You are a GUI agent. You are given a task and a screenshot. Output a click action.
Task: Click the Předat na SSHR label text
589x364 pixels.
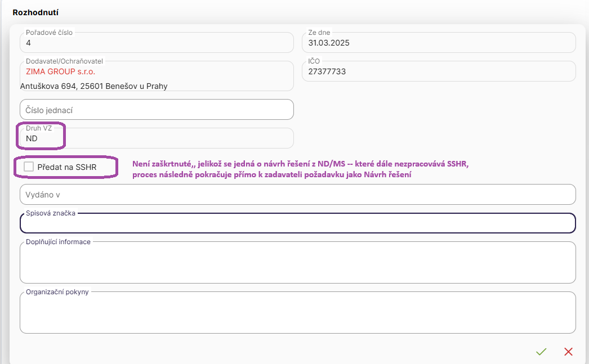(x=67, y=167)
